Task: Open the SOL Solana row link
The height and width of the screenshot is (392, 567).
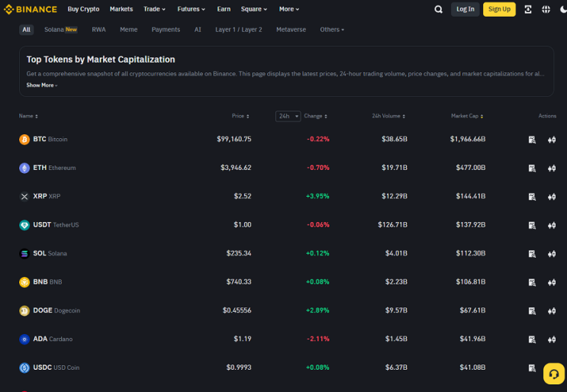Action: click(43, 253)
